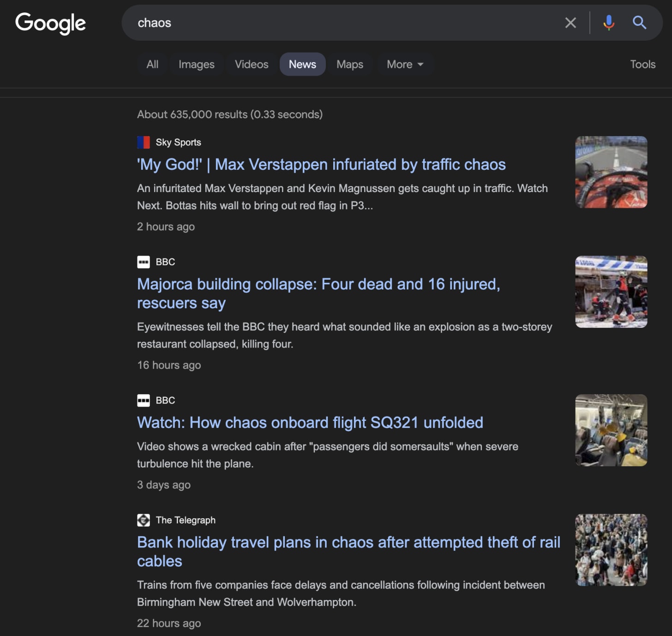Click the BBC favicon above the SQ321 article
This screenshot has height=636, width=672.
pos(144,400)
